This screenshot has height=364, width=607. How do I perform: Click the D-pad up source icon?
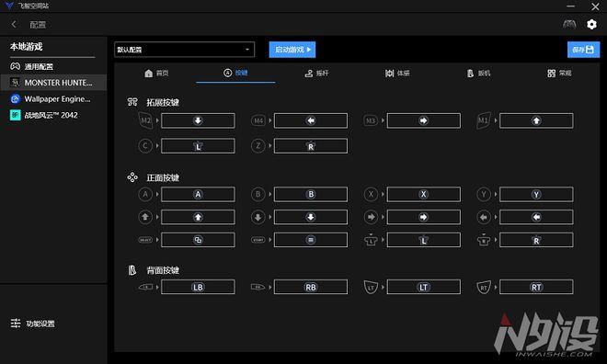click(x=145, y=217)
